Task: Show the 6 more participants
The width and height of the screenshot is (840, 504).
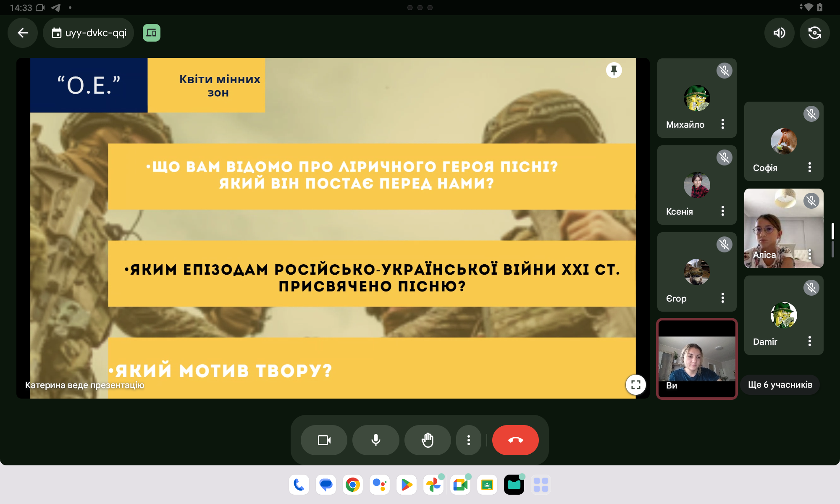Action: point(780,385)
